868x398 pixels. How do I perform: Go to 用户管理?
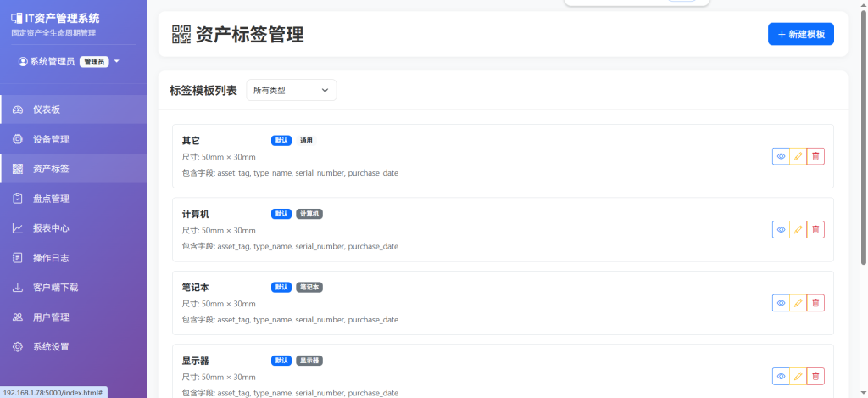click(x=74, y=317)
